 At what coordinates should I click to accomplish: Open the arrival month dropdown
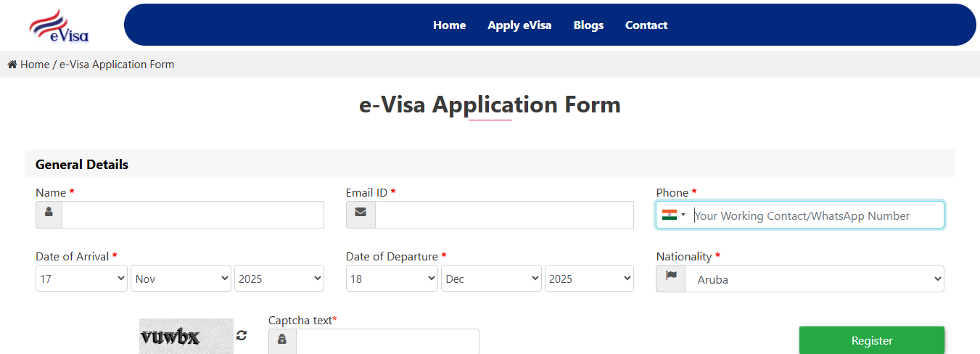pos(181,279)
